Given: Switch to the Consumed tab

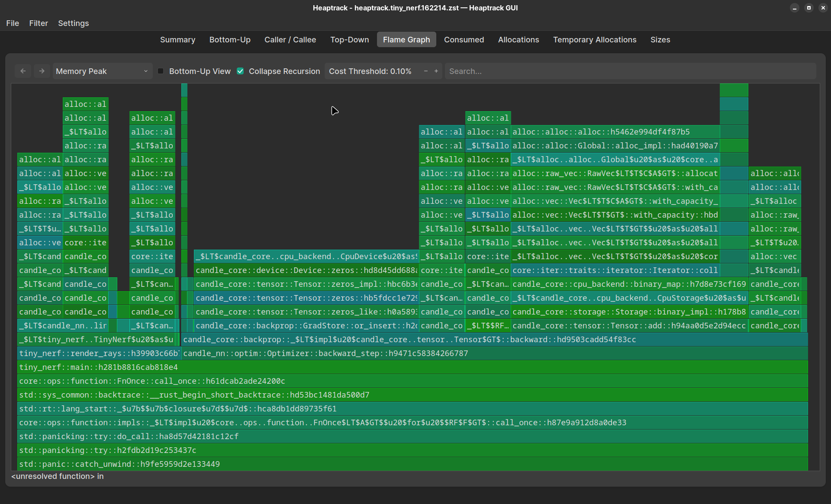Looking at the screenshot, I should point(464,39).
